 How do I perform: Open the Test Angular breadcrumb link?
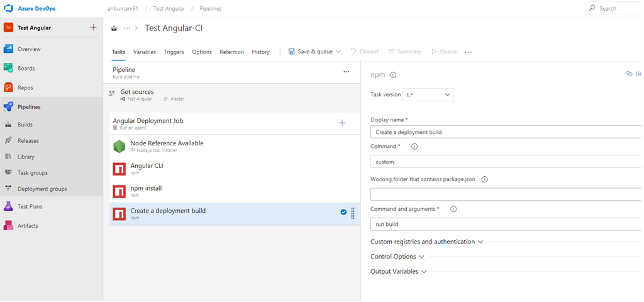coord(169,9)
